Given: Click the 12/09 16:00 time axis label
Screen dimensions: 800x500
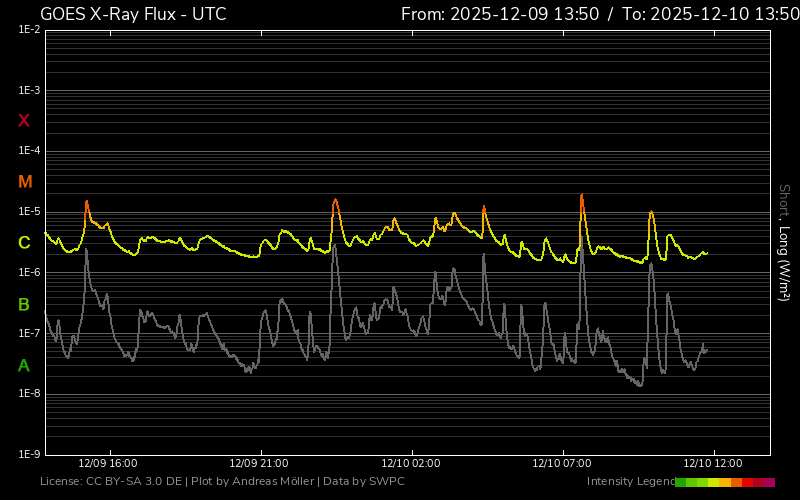Looking at the screenshot, I should [108, 464].
